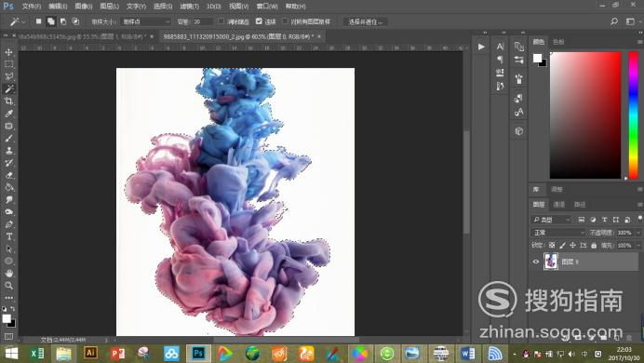This screenshot has height=363, width=644.
Task: Toggle lock position icon
Action: pos(572,245)
